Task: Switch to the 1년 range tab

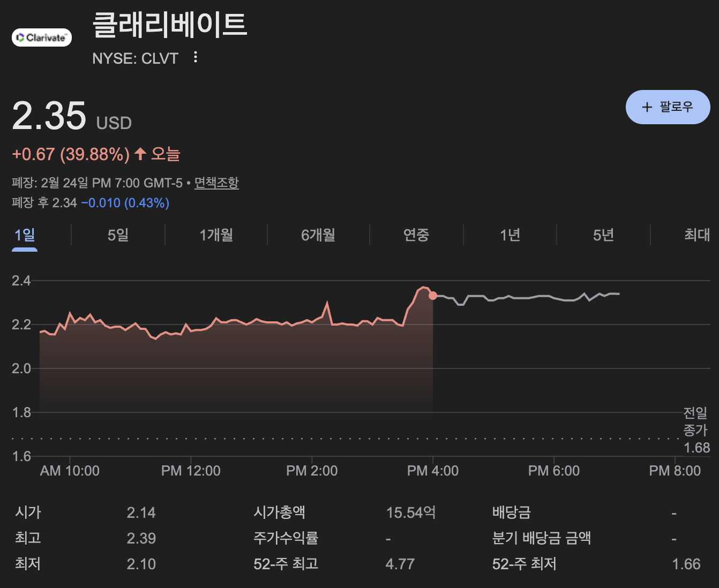Action: click(x=510, y=235)
